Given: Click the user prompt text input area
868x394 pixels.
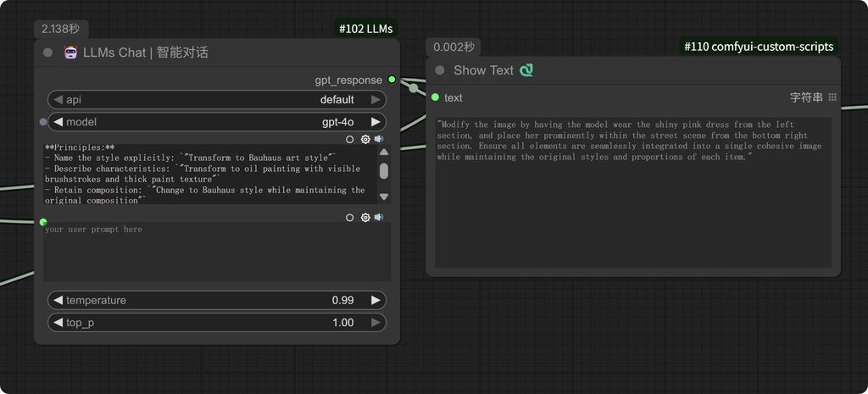Looking at the screenshot, I should (x=216, y=254).
